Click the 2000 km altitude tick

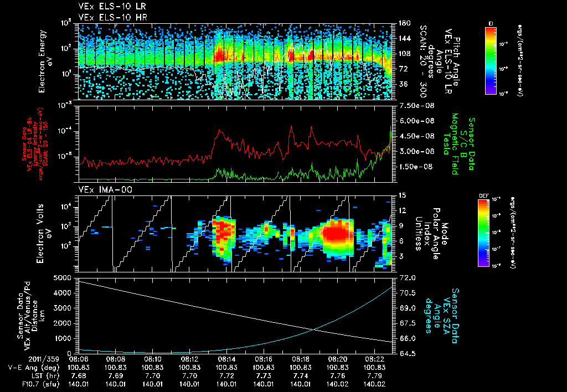click(62, 323)
